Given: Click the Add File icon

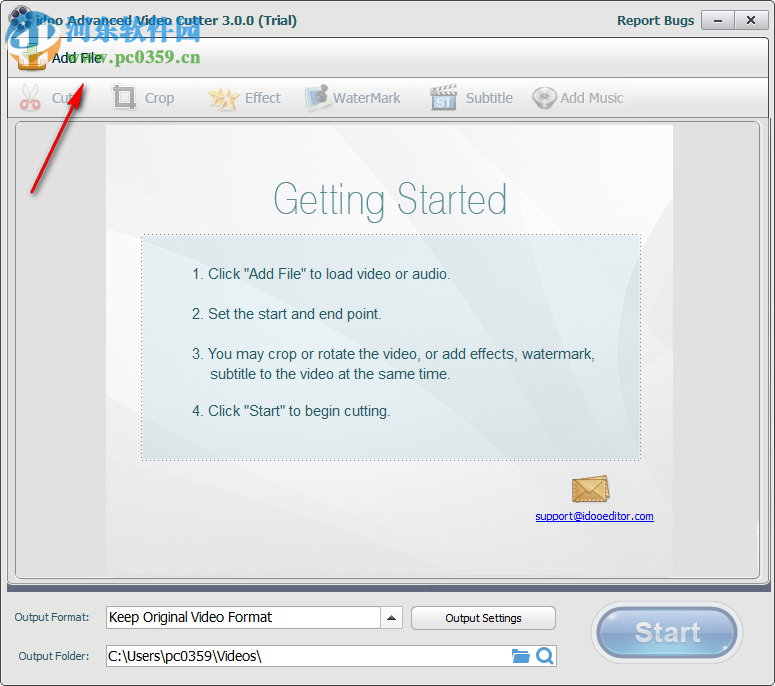Looking at the screenshot, I should click(x=32, y=58).
